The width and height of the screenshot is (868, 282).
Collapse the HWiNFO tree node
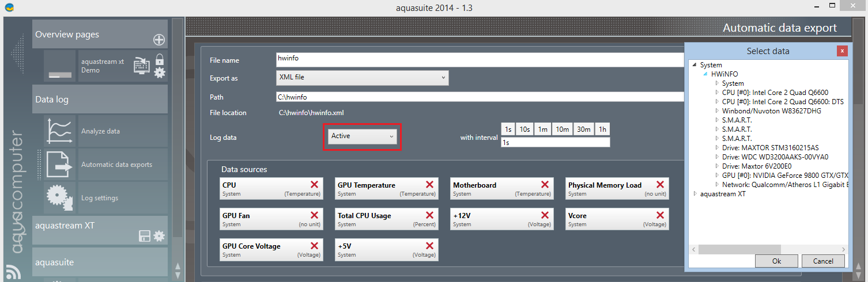pyautogui.click(x=707, y=74)
